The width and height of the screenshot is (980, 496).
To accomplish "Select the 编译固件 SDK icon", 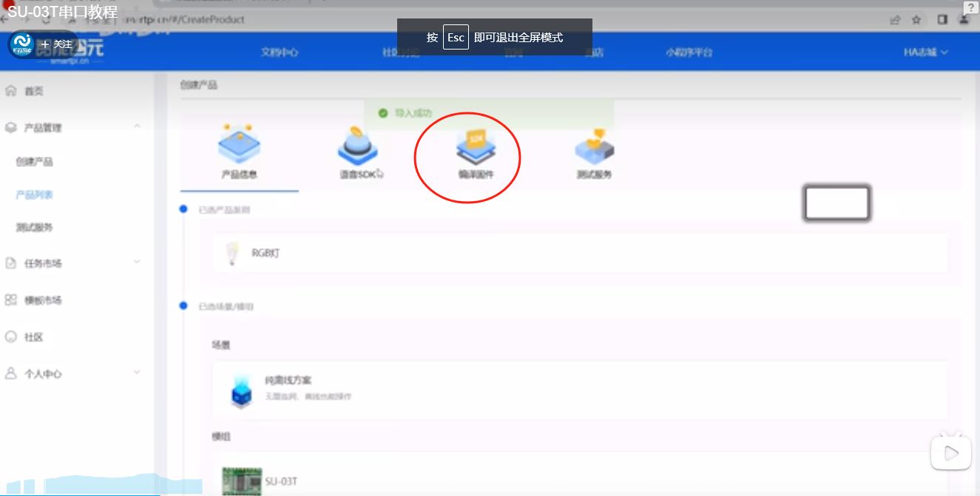I will point(476,146).
